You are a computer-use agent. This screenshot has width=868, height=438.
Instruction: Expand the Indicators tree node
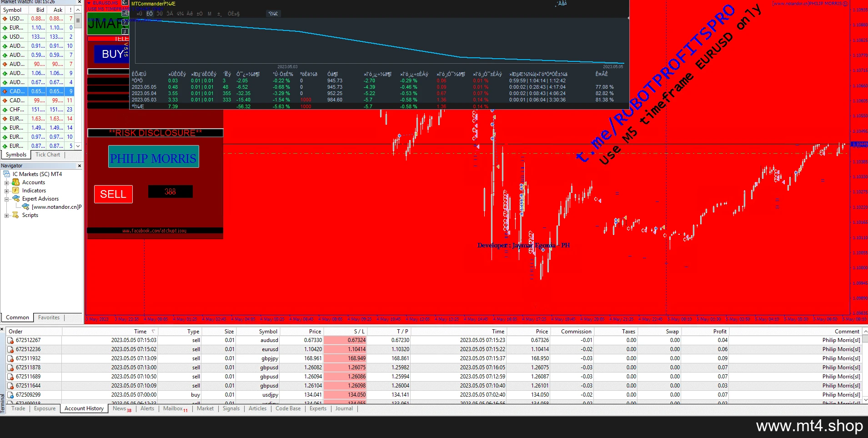click(7, 191)
